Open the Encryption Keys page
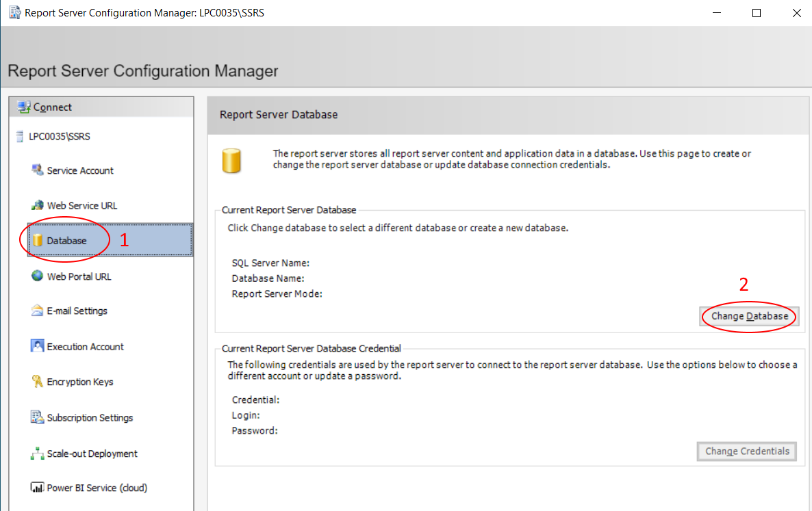This screenshot has height=511, width=812. point(79,382)
